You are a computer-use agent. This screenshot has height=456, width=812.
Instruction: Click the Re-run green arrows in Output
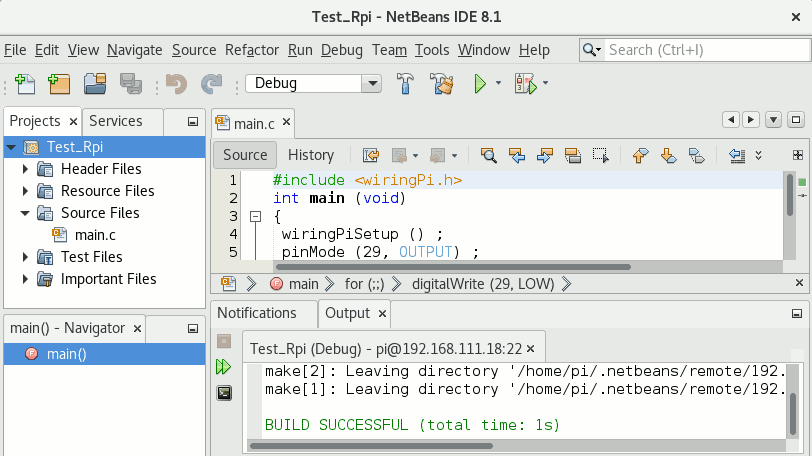(224, 367)
